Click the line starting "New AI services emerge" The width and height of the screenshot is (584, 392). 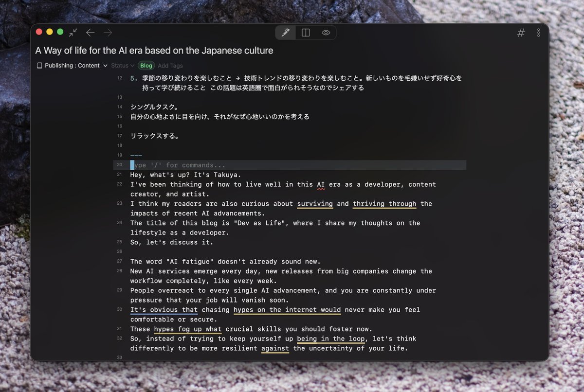281,276
